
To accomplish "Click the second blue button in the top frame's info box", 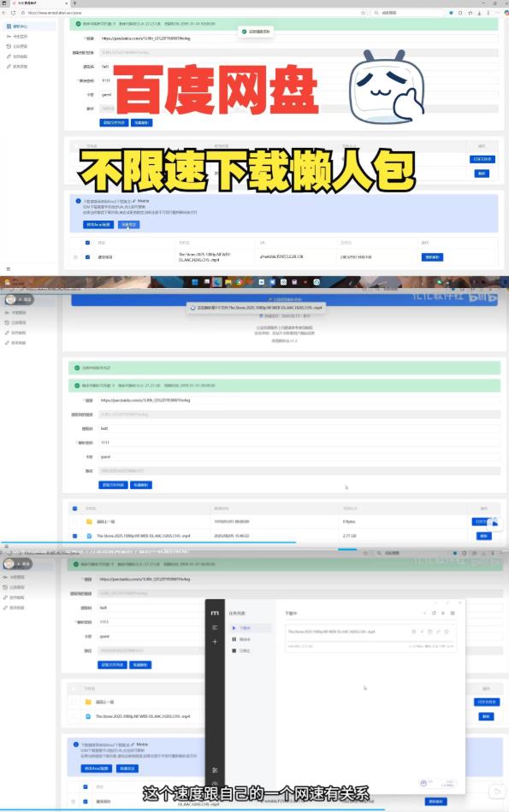I will tap(128, 225).
